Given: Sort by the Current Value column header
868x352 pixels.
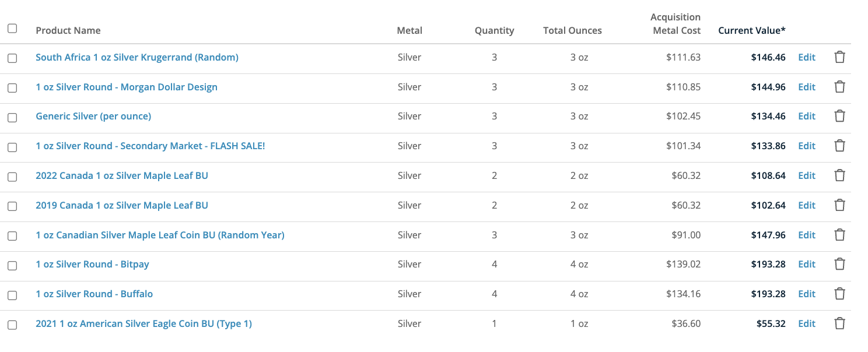Looking at the screenshot, I should click(751, 30).
